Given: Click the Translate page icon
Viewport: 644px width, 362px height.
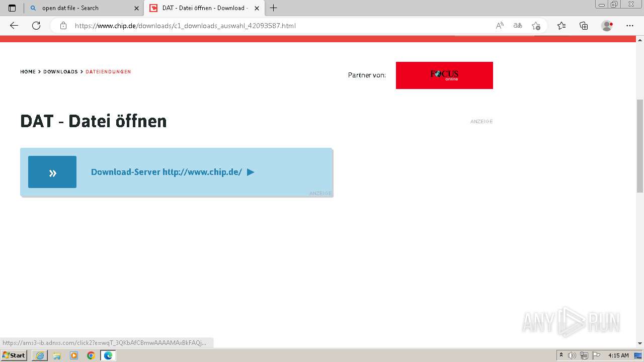Looking at the screenshot, I should coord(518,26).
